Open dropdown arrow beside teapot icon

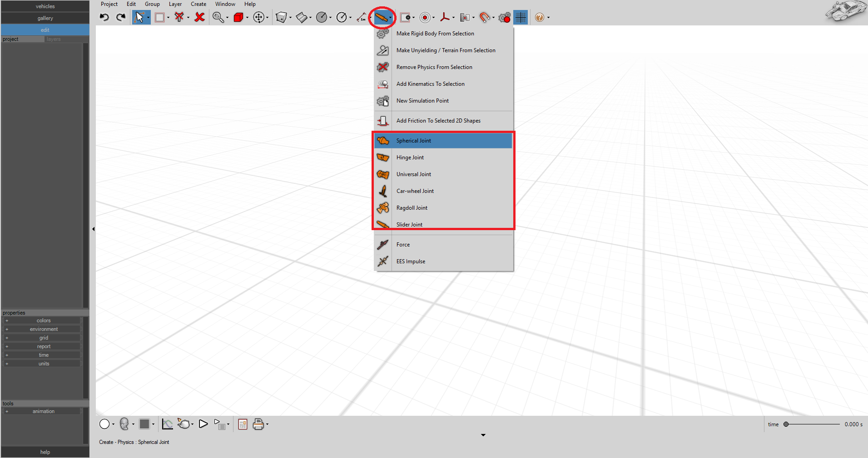pos(193,424)
